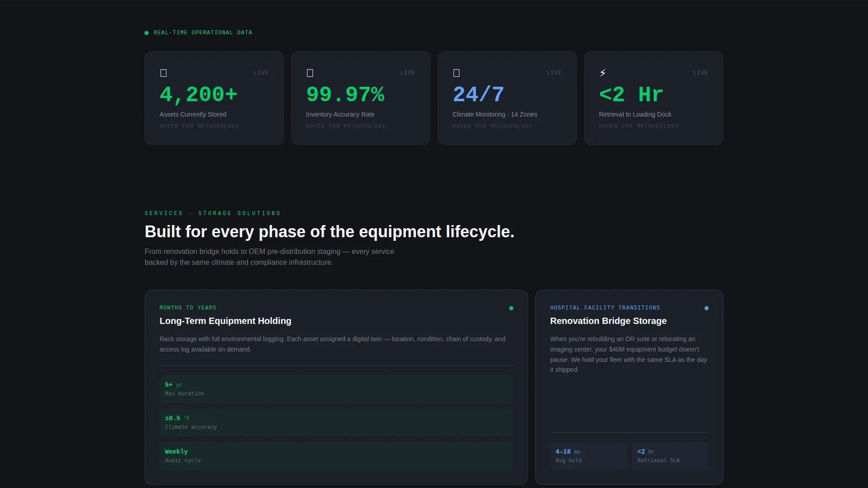
Task: Click the Months to Years tag
Action: [188, 308]
